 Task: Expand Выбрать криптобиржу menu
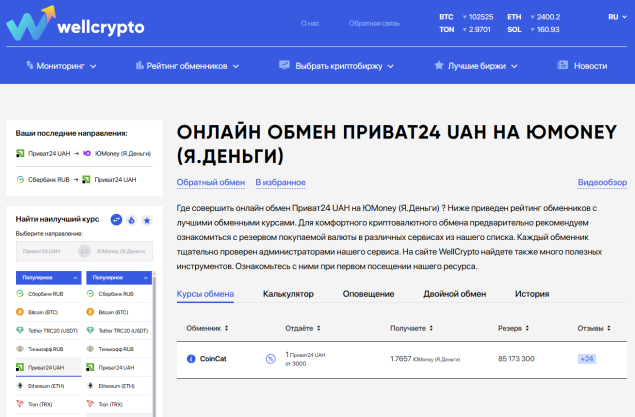pyautogui.click(x=336, y=66)
